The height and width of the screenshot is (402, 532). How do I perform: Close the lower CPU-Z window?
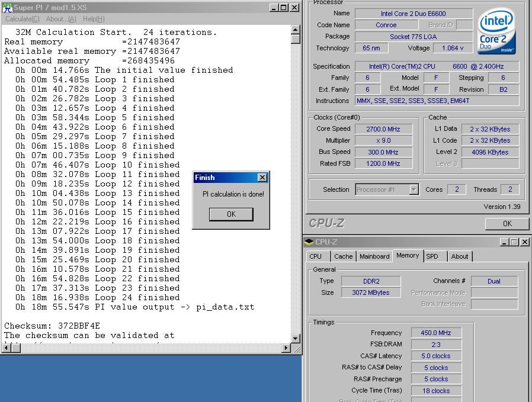coord(524,242)
